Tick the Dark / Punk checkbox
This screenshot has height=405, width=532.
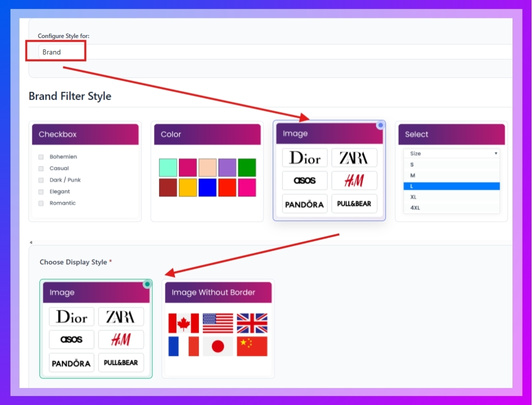[x=41, y=180]
